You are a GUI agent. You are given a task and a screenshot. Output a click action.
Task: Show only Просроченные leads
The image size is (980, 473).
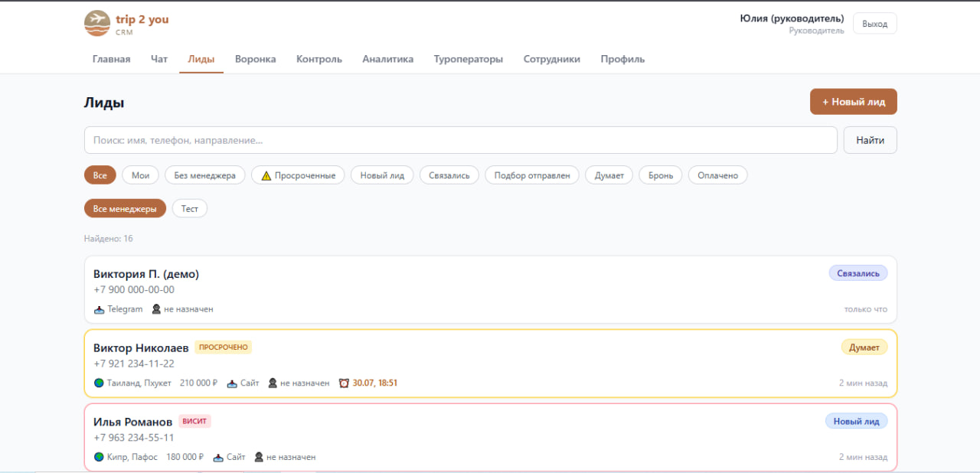299,175
